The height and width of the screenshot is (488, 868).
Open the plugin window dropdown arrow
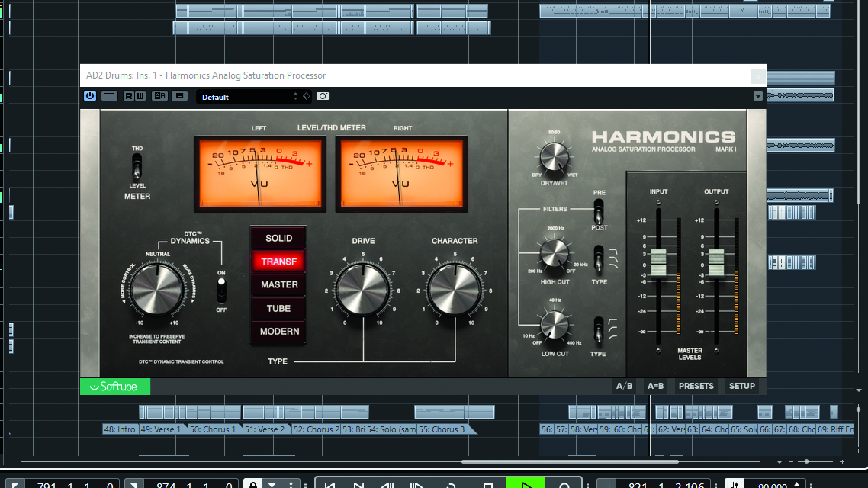(758, 96)
